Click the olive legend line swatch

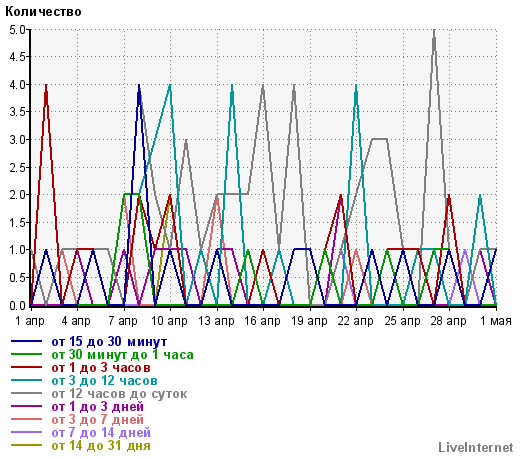coord(27,445)
